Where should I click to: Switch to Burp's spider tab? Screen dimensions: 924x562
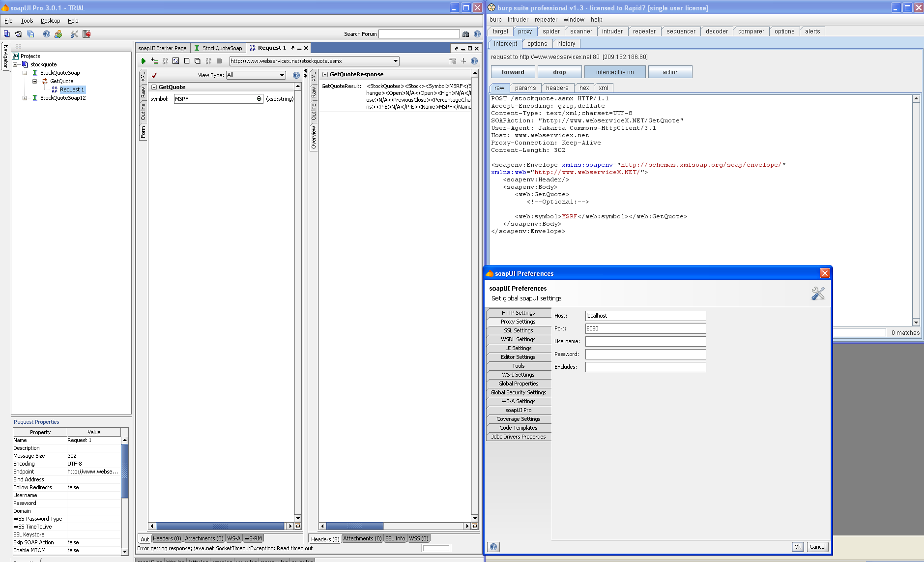pos(551,31)
